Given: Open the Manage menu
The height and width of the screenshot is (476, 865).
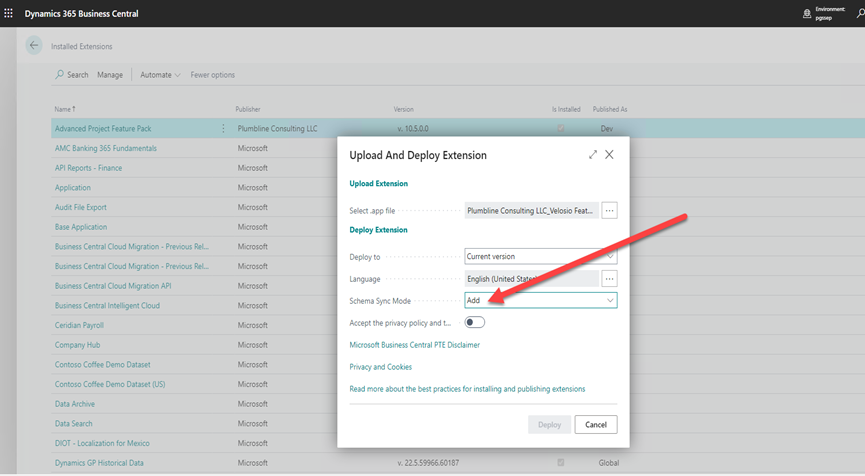Looking at the screenshot, I should point(110,74).
